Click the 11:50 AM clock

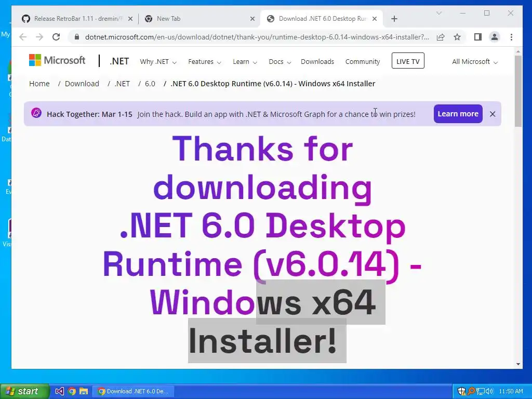tap(511, 391)
